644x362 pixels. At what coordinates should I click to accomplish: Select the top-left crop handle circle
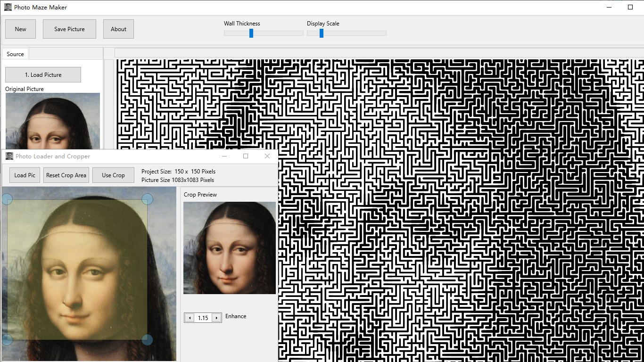(7, 199)
